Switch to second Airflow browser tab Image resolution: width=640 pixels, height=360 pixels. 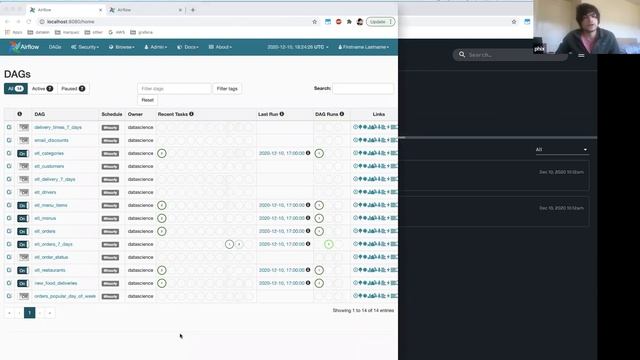[145, 10]
